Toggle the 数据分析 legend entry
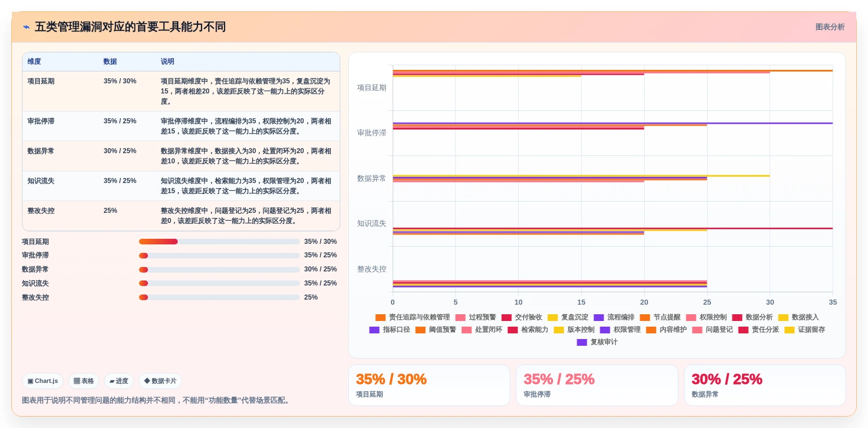This screenshot has height=428, width=868. (752, 318)
